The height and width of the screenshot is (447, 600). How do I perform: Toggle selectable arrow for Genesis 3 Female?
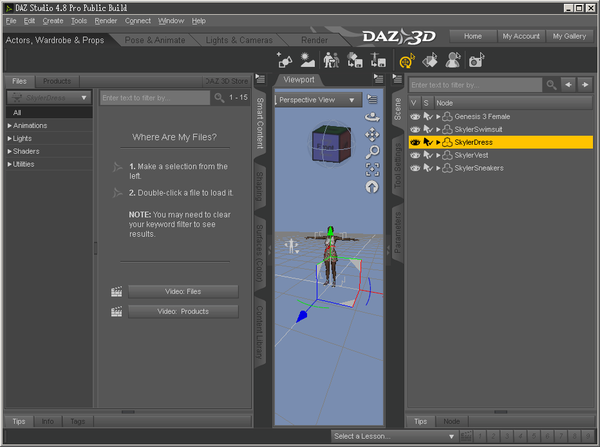(x=428, y=116)
